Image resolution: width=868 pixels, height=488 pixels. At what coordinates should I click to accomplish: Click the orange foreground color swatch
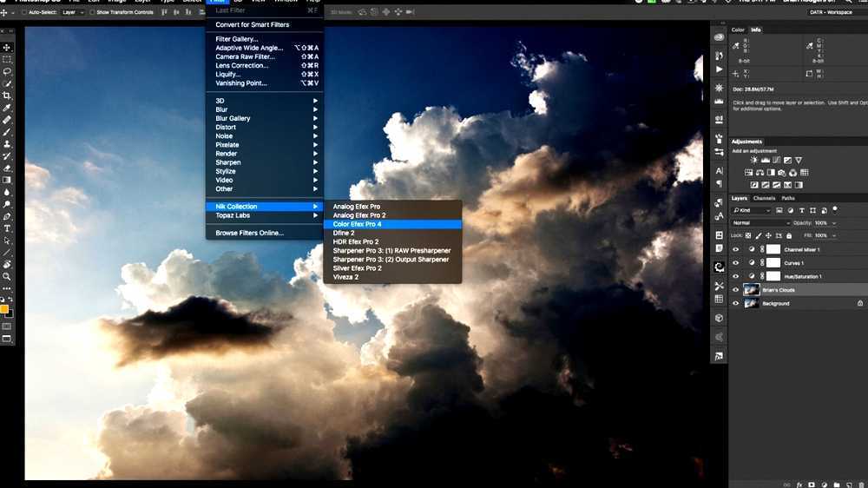pos(3,310)
